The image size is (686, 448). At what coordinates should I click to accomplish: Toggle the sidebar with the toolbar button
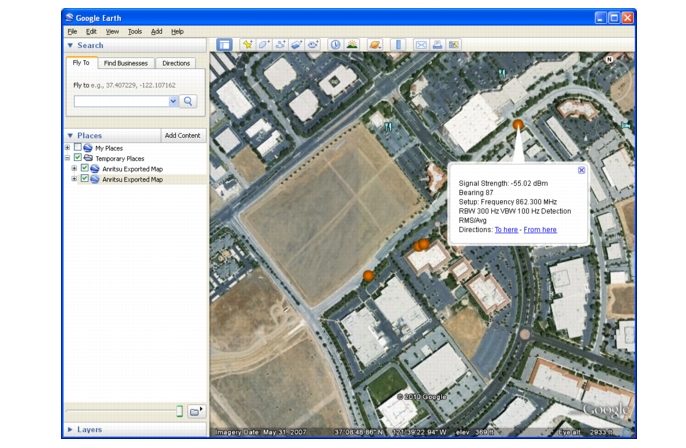[224, 45]
